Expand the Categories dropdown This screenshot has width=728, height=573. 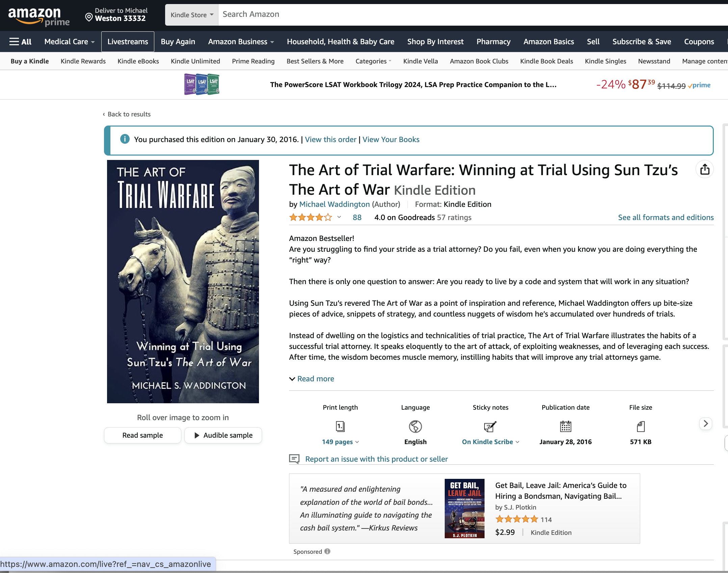373,61
